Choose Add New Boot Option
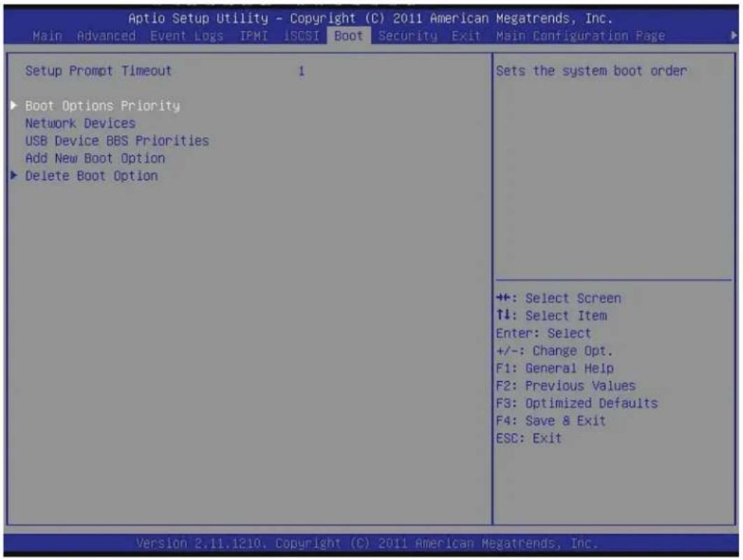743x560 pixels. (x=94, y=159)
